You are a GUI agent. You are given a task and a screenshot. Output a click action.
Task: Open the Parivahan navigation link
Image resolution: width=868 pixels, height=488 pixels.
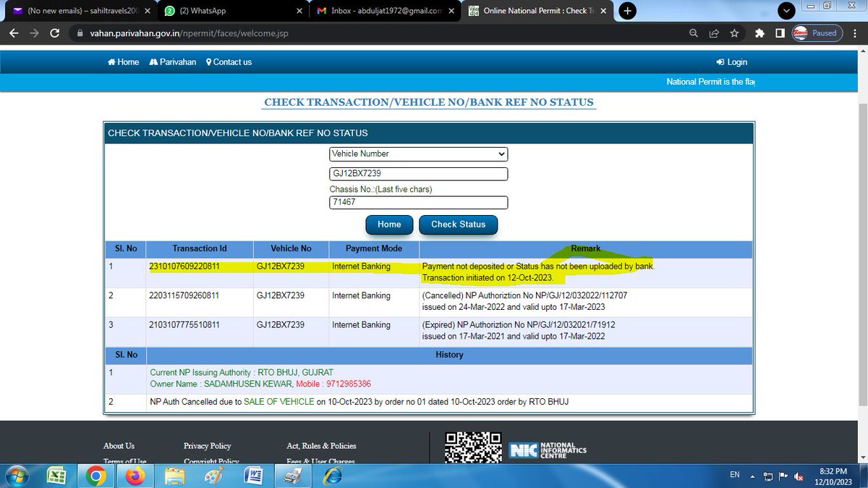(172, 62)
